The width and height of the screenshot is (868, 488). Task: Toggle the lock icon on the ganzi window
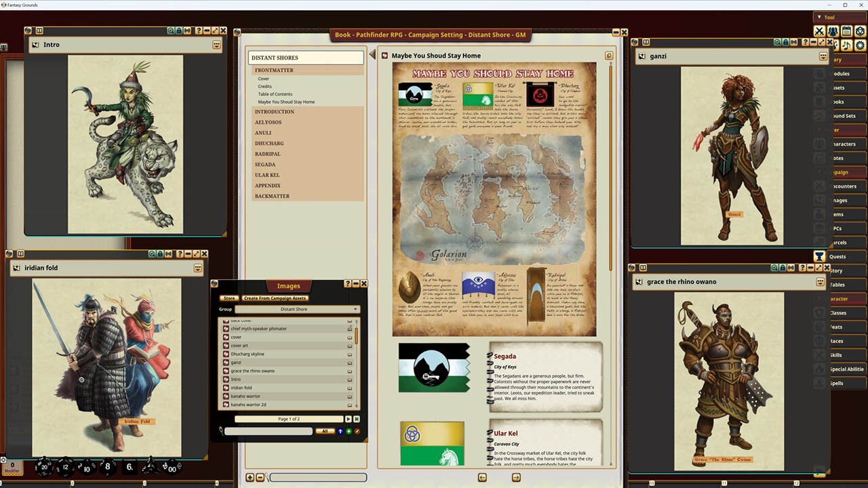coord(785,41)
